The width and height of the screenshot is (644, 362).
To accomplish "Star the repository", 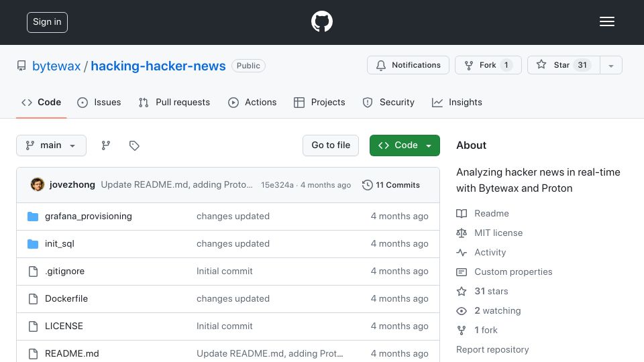I will coord(563,65).
